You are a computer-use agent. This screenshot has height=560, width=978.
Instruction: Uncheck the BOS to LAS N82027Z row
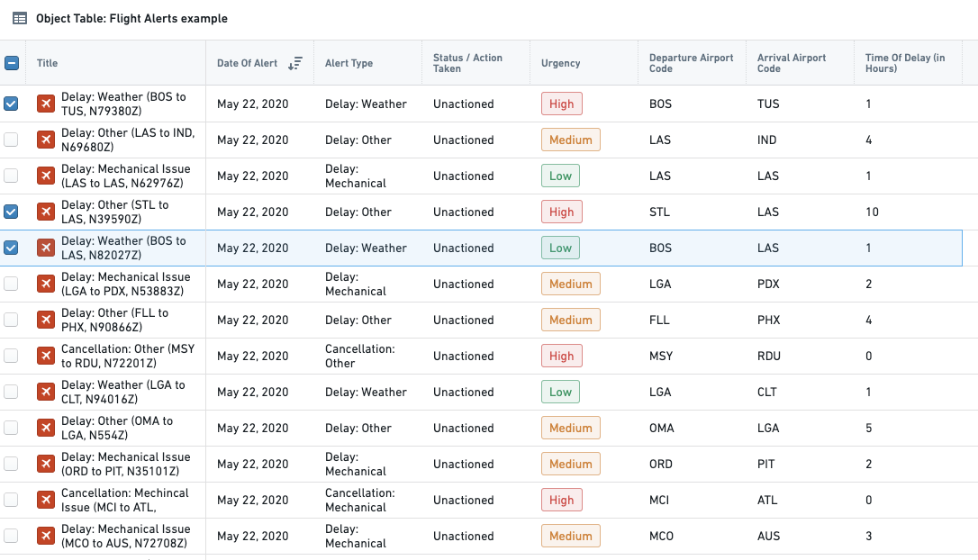click(x=11, y=248)
